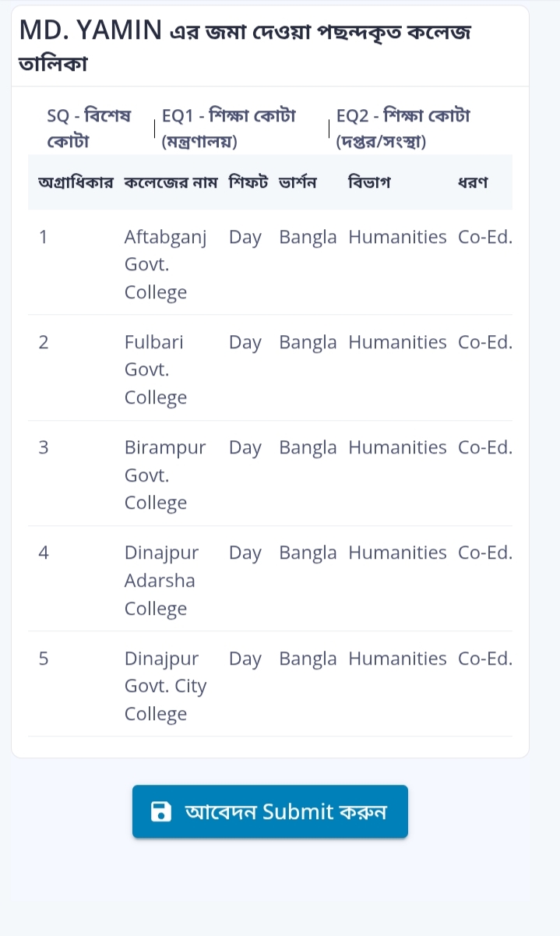Click the EQ2 - শিক্ষা কোটা (দপ্তর/সংস্থা) legend
Screen dimensions: 560x936
(x=403, y=129)
